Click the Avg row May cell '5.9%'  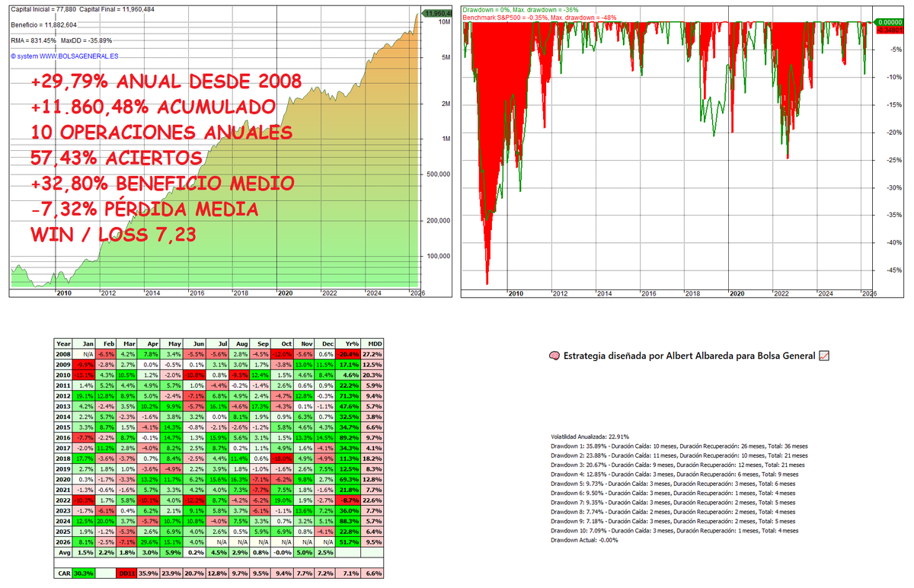pos(171,553)
